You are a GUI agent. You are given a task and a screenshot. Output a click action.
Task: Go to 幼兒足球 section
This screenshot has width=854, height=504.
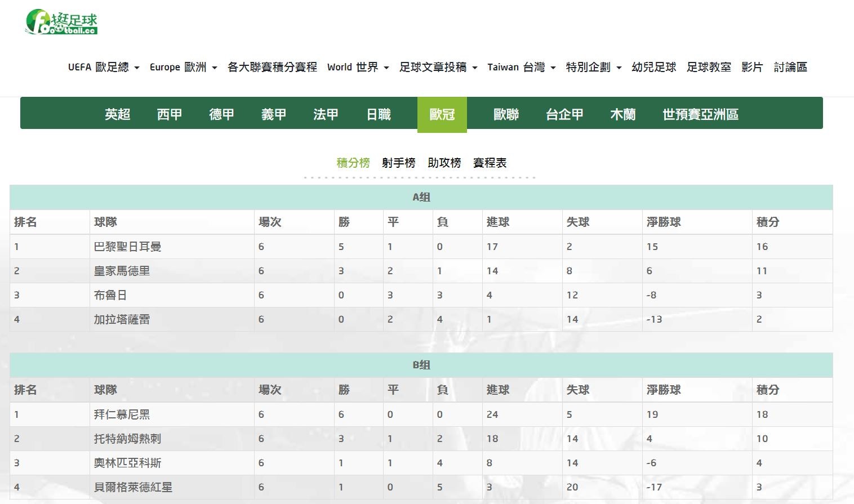[x=654, y=67]
